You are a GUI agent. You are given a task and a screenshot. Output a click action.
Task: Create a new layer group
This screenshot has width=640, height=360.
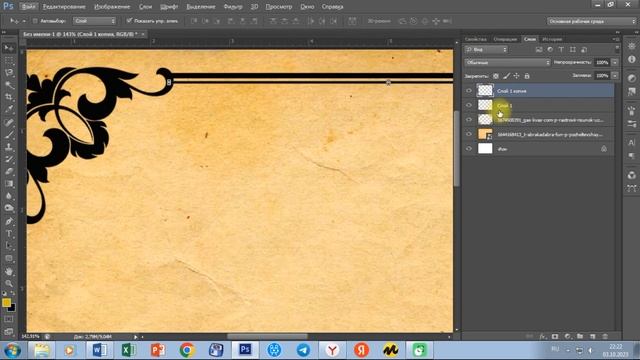click(580, 337)
